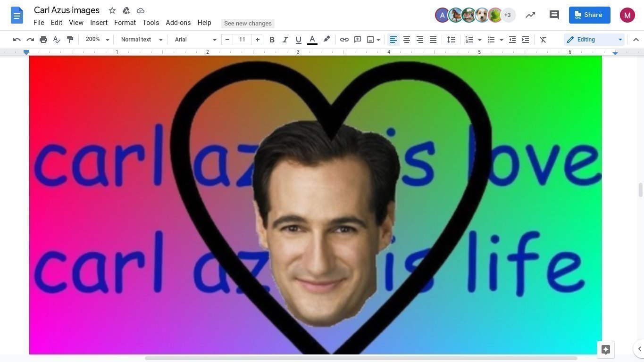Click the document title Carl Azus images

coord(67,10)
